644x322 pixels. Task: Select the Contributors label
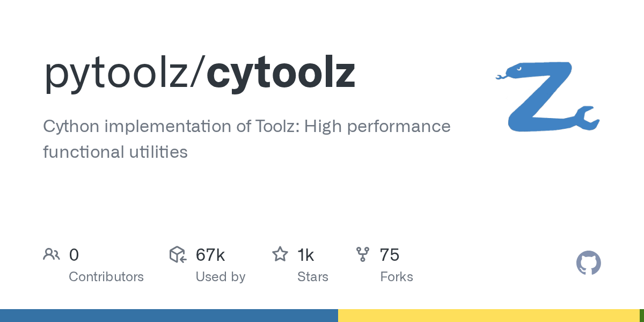[106, 277]
